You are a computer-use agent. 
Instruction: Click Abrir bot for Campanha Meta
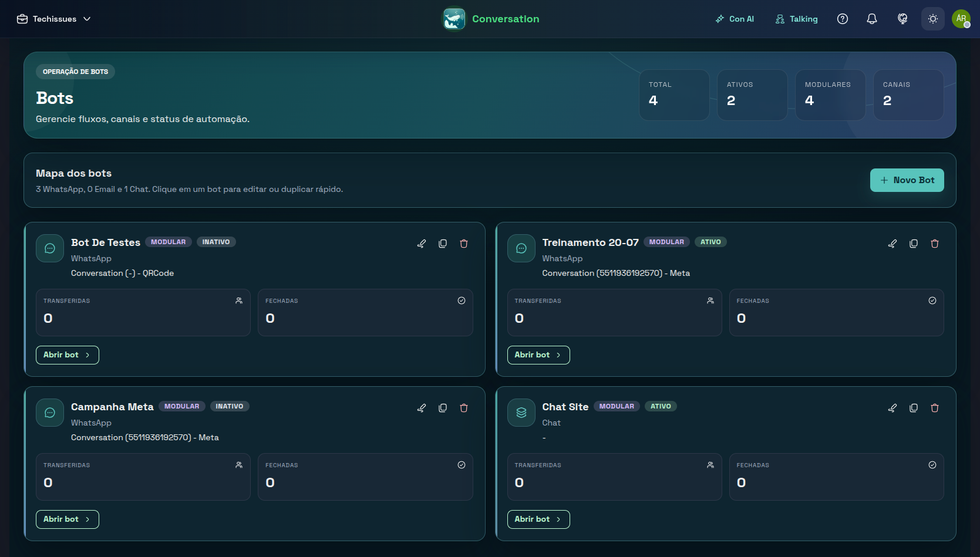pyautogui.click(x=68, y=519)
